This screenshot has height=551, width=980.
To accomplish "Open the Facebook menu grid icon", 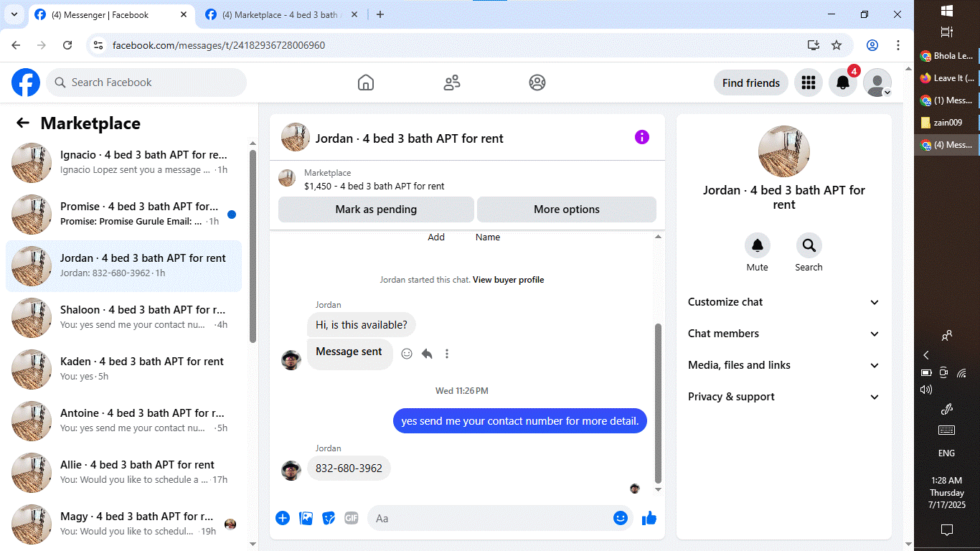I will coord(809,83).
